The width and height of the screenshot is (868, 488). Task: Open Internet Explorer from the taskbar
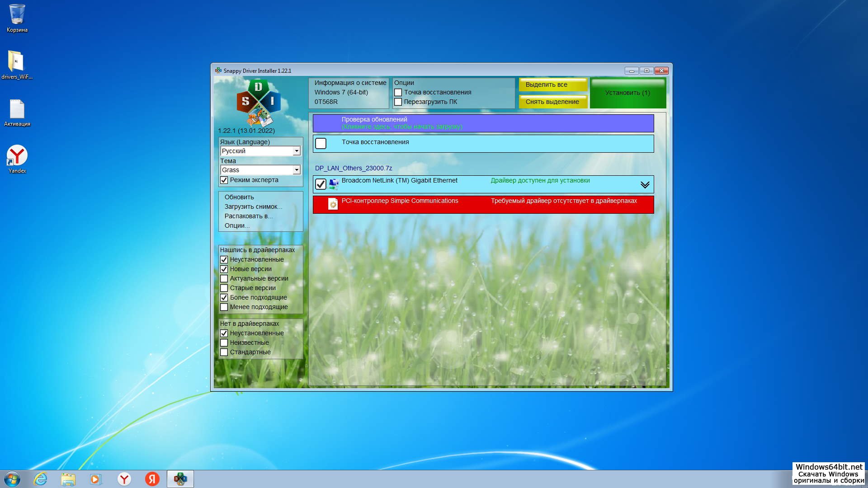tap(41, 479)
